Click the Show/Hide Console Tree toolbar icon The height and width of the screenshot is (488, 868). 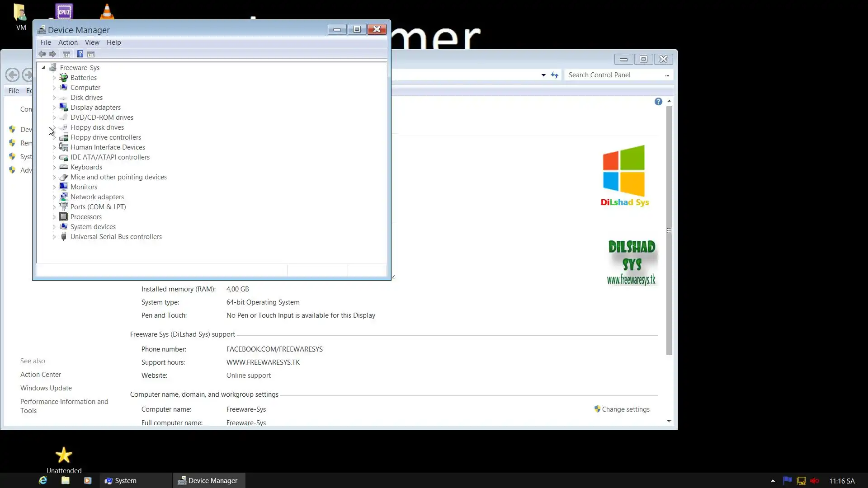pos(66,54)
